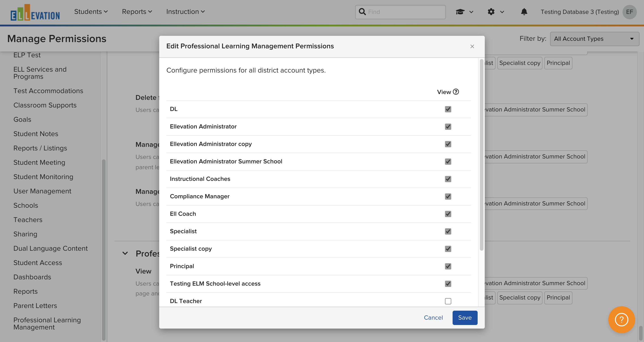This screenshot has height=342, width=644.
Task: Select Parent Letters in sidebar
Action: point(35,306)
